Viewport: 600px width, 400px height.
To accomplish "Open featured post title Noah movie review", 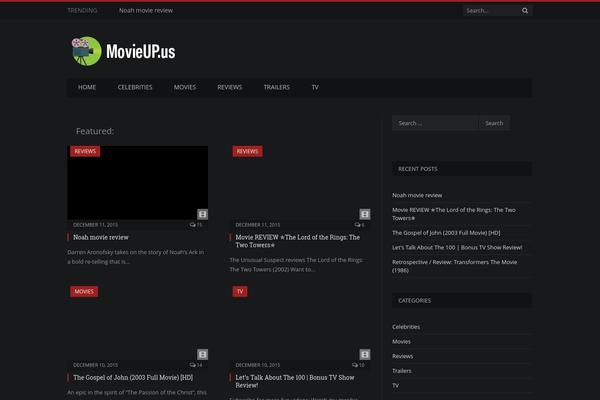I will coord(101,237).
